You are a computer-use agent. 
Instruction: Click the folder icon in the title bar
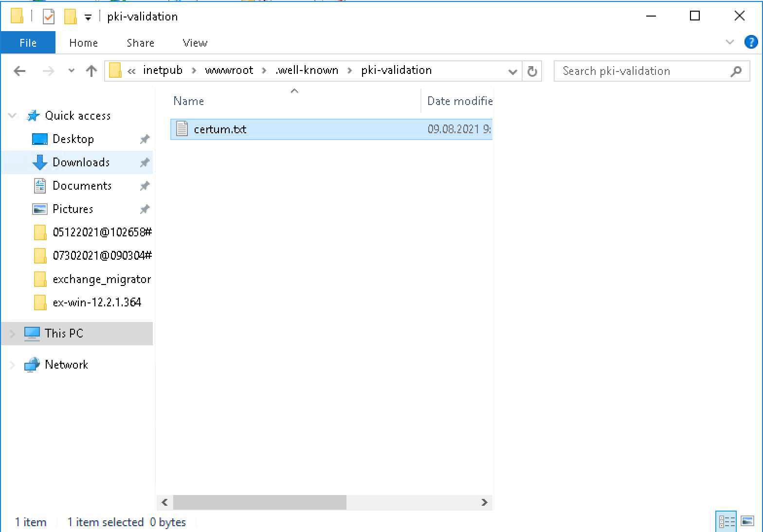point(17,17)
